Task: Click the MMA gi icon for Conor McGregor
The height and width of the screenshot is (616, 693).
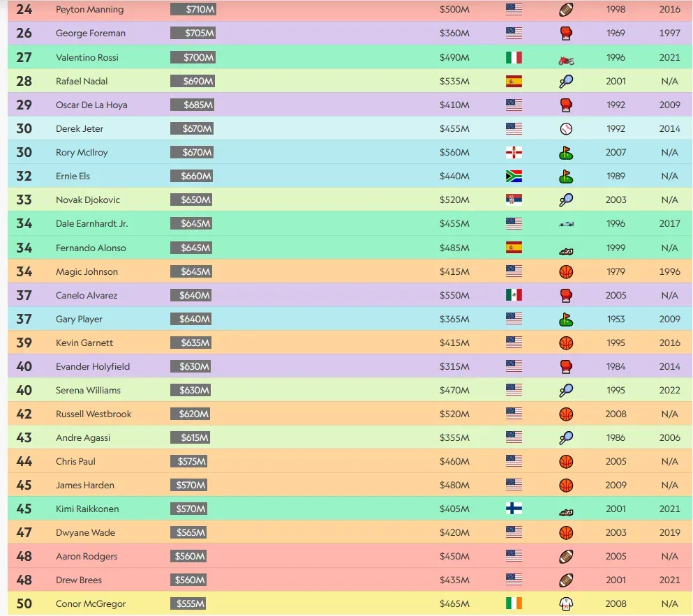Action: (566, 604)
